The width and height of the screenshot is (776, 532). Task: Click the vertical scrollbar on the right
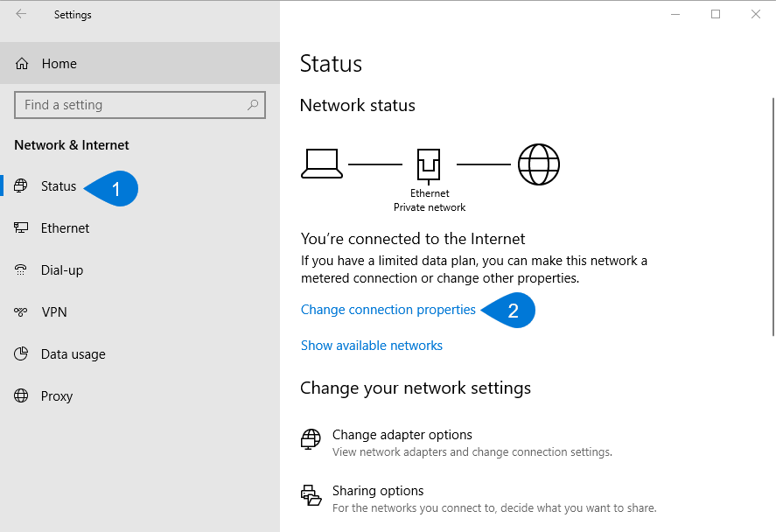pos(773,217)
